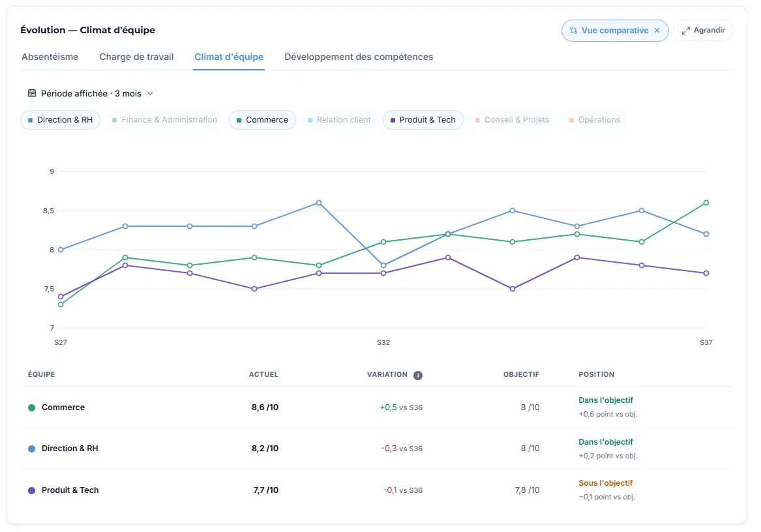Click the Commerce data point at S37
Screen dimensions: 761x532
point(706,203)
